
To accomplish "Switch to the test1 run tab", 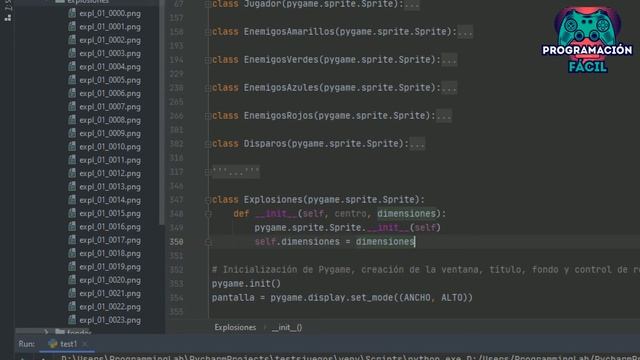I will (x=68, y=344).
